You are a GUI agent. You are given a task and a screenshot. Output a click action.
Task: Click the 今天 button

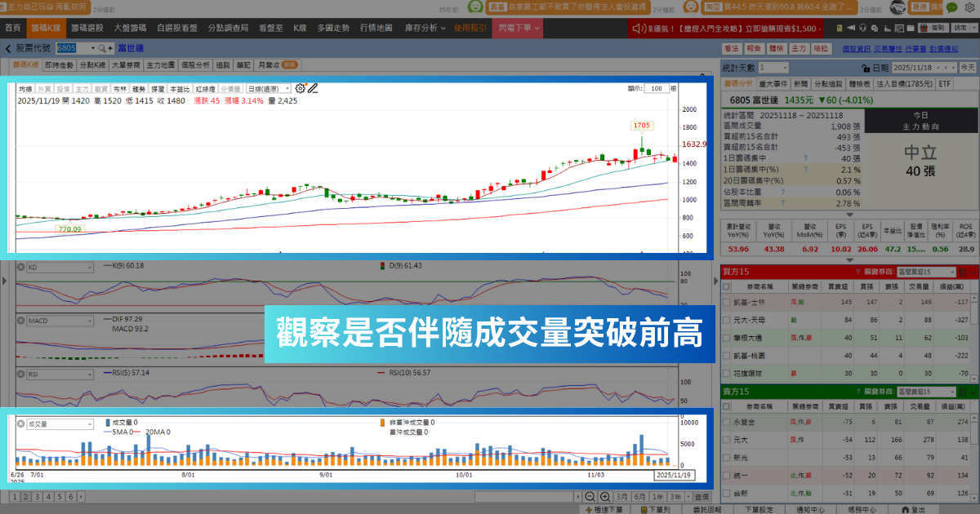967,68
